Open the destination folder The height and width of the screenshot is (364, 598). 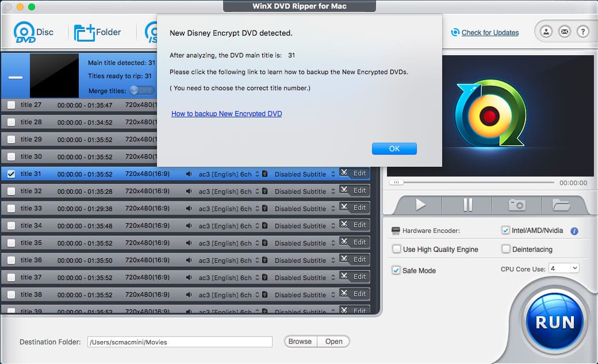coord(333,342)
